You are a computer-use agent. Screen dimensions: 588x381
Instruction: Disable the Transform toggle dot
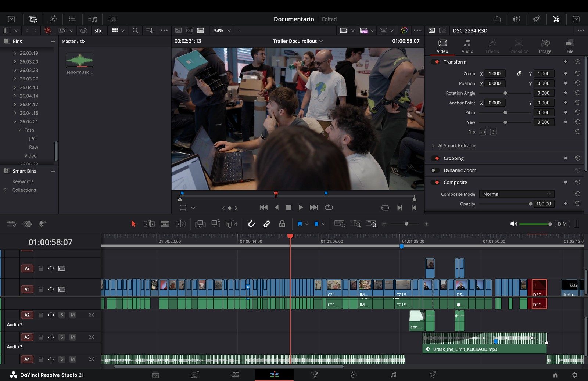435,62
